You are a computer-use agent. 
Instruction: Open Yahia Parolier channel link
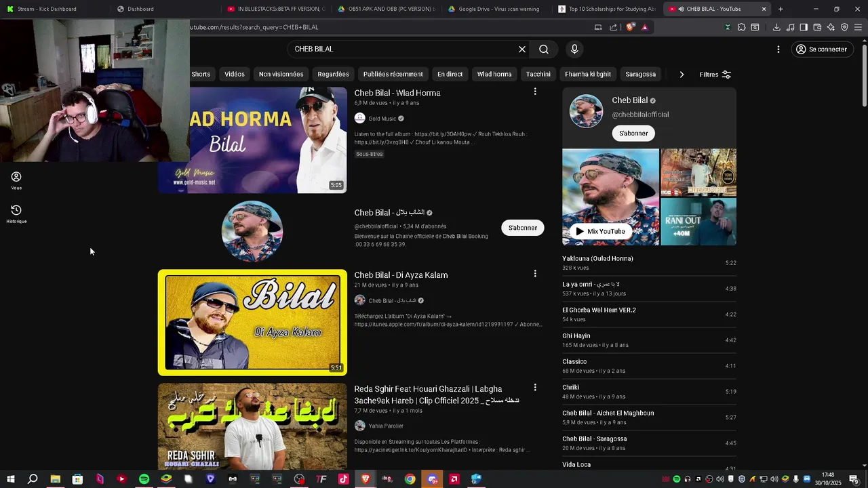point(386,426)
